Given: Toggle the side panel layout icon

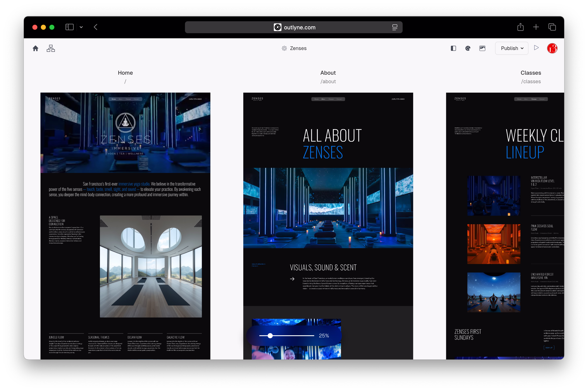Looking at the screenshot, I should pos(453,48).
